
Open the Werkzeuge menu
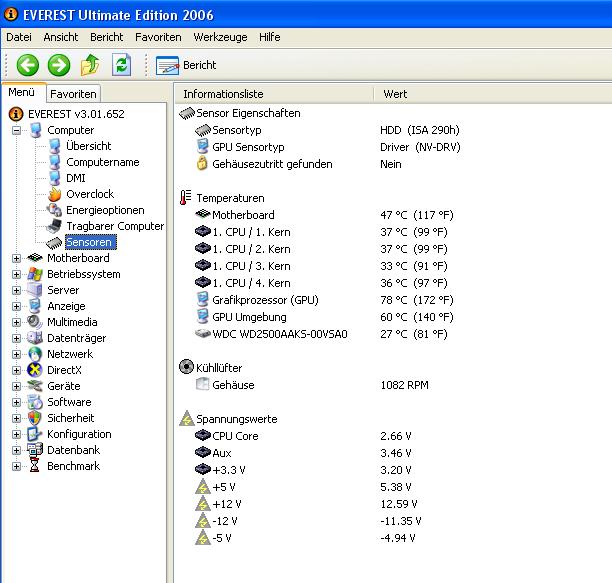click(x=220, y=37)
